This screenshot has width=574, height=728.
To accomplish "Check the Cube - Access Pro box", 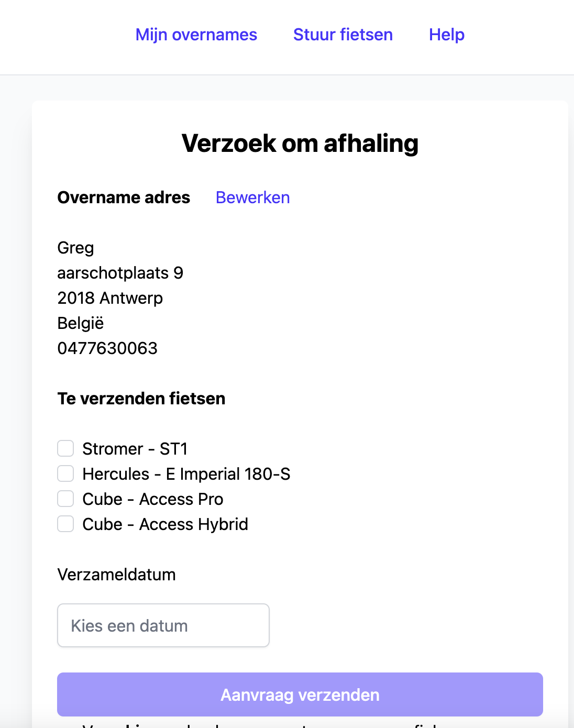I will pos(65,499).
